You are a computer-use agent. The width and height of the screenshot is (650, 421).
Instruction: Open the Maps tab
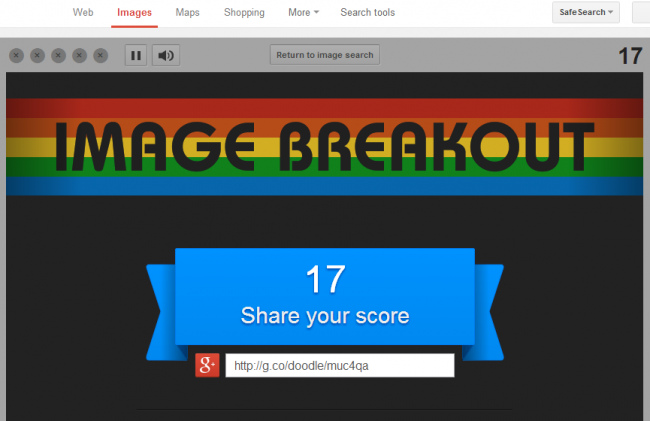[187, 12]
